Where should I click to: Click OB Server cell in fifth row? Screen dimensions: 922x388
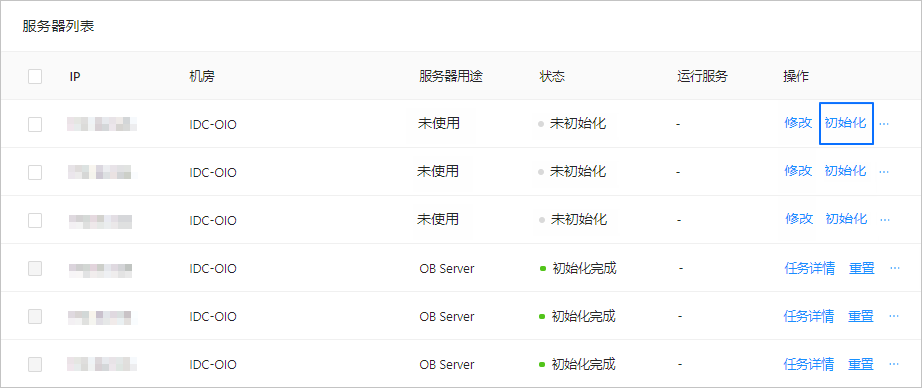(x=447, y=317)
